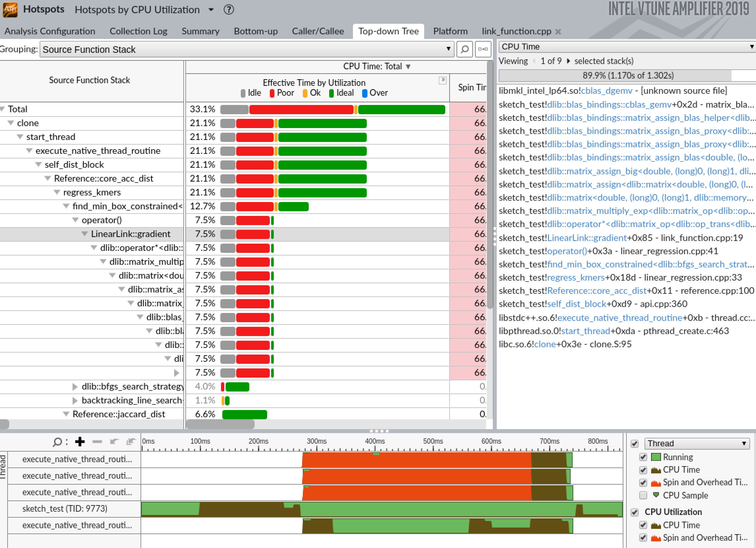This screenshot has height=548, width=756.
Task: Open the Grouping Source Function Stack dropdown
Action: point(449,49)
